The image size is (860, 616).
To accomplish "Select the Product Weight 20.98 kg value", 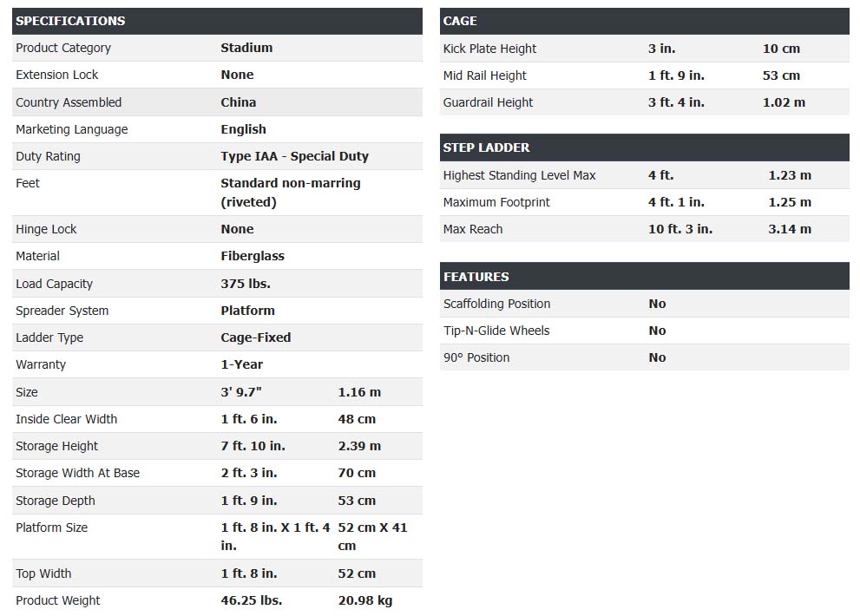I will point(365,600).
